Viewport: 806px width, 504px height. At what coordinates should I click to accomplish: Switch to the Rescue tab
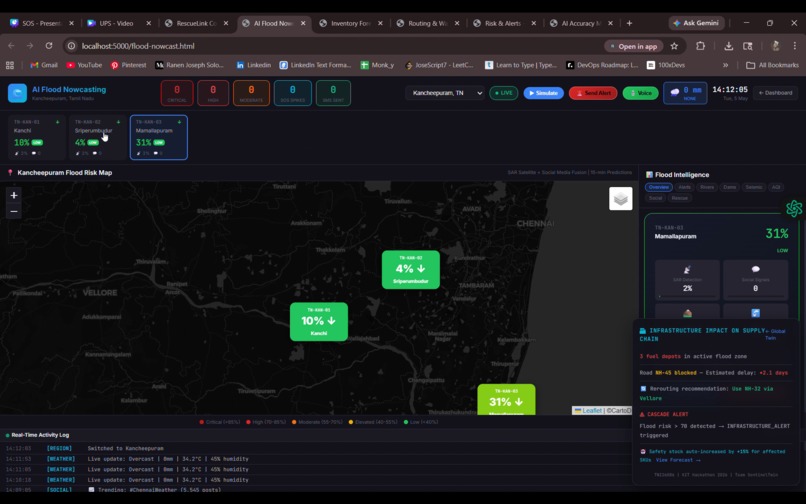(680, 198)
